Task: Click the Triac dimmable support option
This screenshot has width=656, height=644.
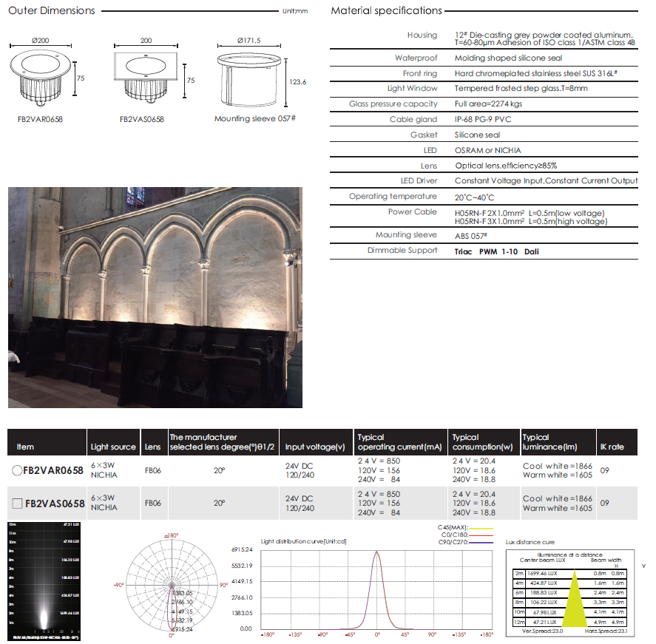Action: point(464,251)
